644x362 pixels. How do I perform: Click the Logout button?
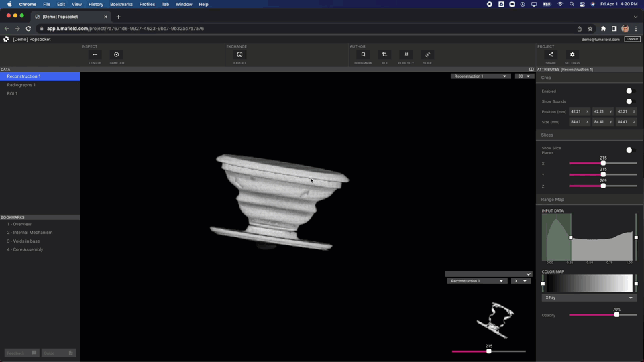(x=632, y=40)
